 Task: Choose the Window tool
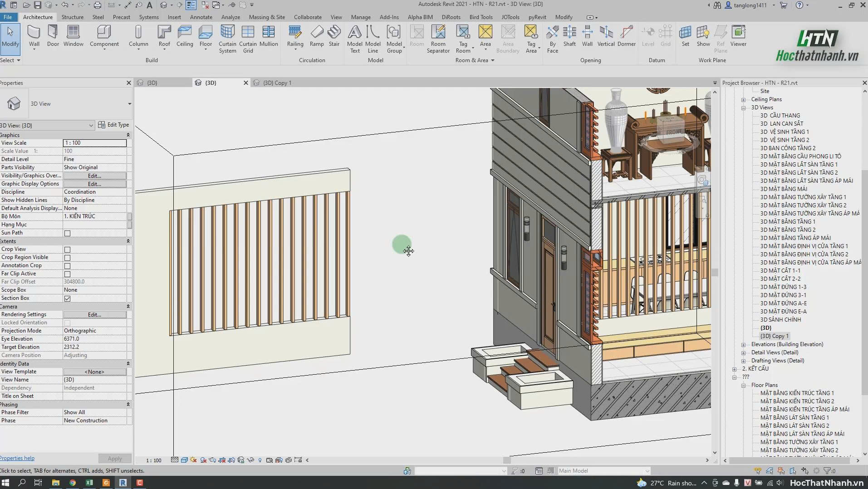click(73, 36)
